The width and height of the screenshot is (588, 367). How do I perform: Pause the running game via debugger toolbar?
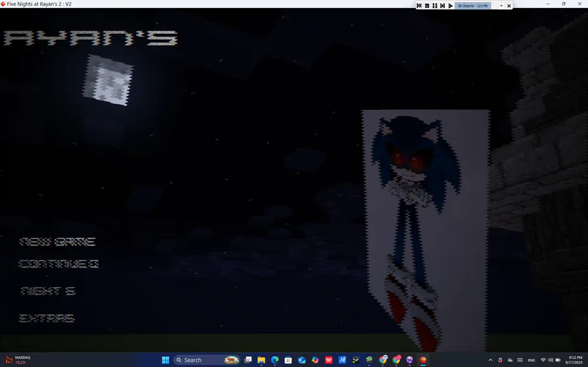coord(434,6)
